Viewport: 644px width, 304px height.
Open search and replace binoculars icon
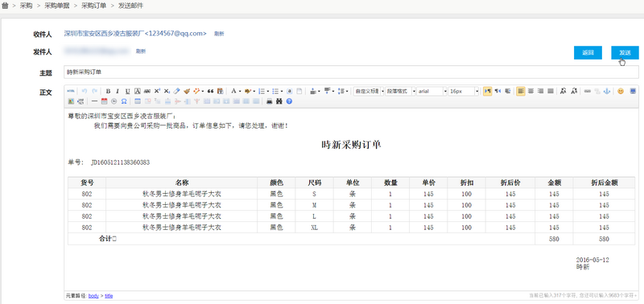pos(279,101)
